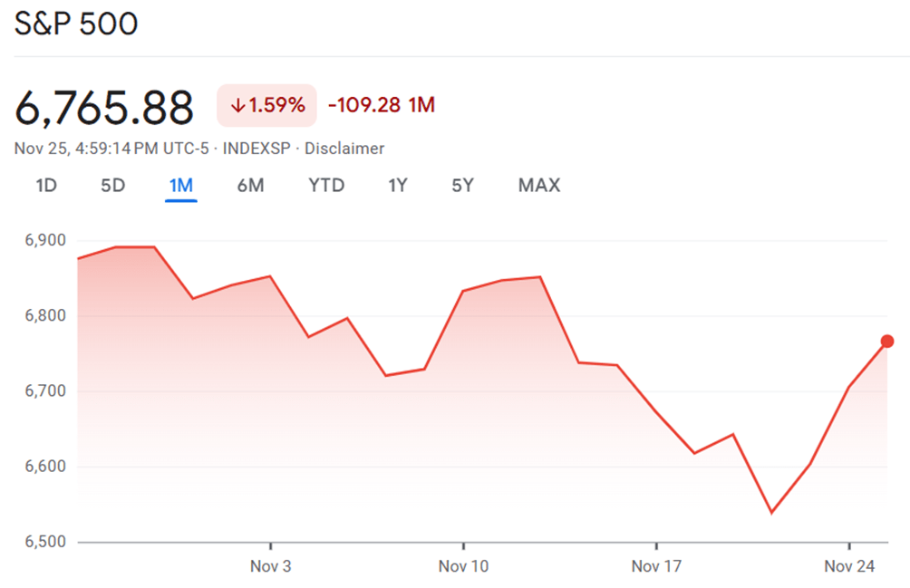
Task: Click the red current price dot
Action: [x=887, y=342]
